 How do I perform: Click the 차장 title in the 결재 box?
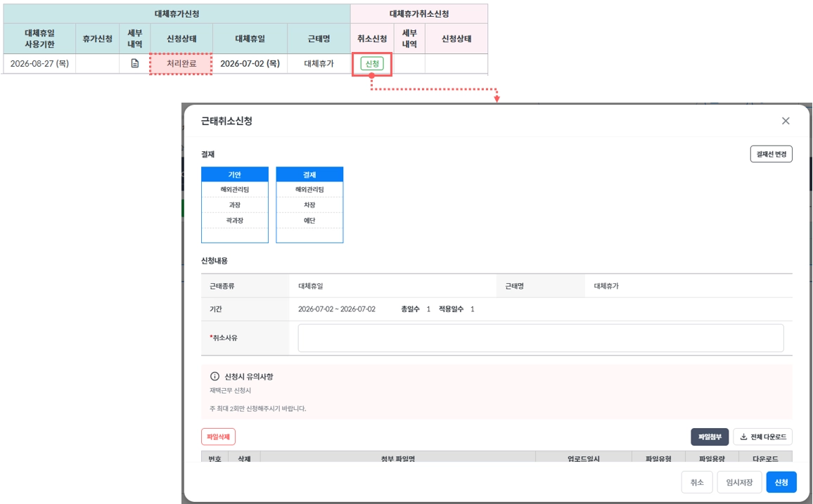click(309, 205)
